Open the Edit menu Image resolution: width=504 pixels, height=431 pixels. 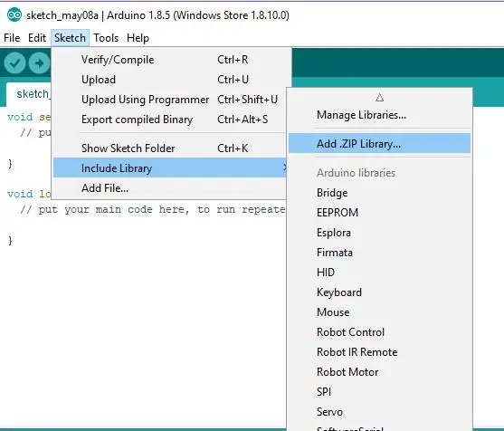pyautogui.click(x=37, y=38)
